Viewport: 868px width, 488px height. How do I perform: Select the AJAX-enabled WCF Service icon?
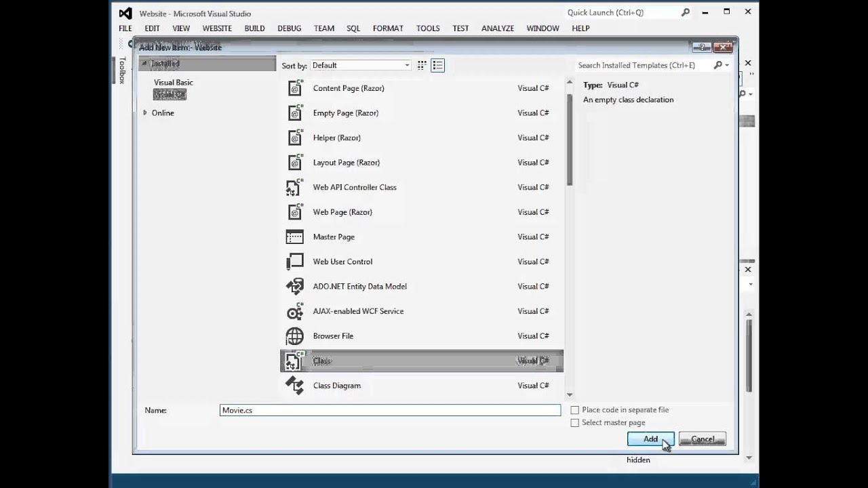click(x=295, y=311)
